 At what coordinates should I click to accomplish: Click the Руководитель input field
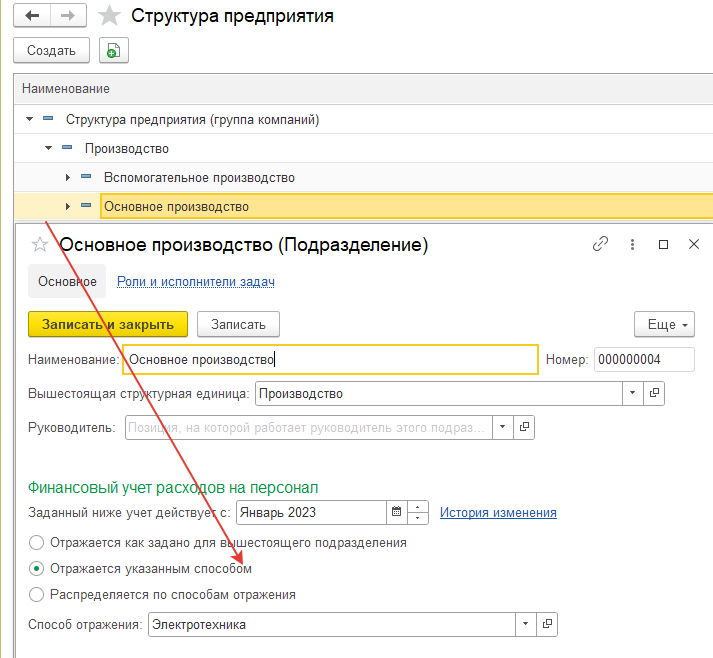coord(309,427)
